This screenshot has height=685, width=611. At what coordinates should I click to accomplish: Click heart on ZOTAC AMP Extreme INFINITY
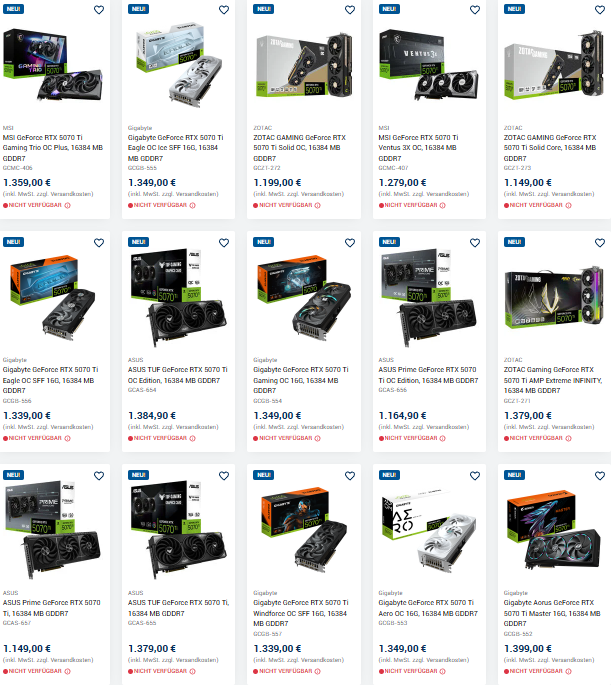point(600,242)
